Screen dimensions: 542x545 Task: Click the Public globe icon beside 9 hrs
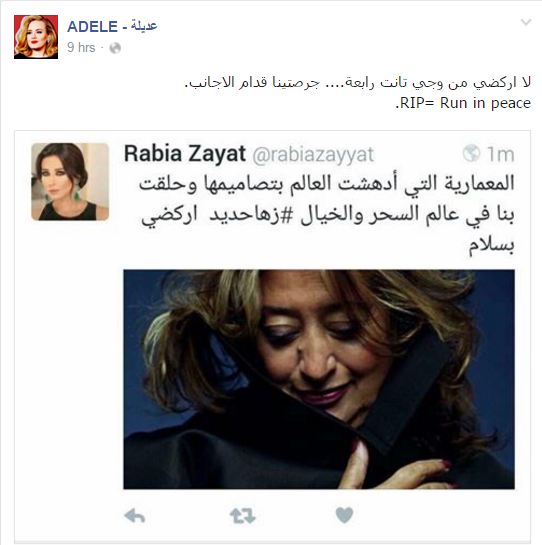coord(115,48)
